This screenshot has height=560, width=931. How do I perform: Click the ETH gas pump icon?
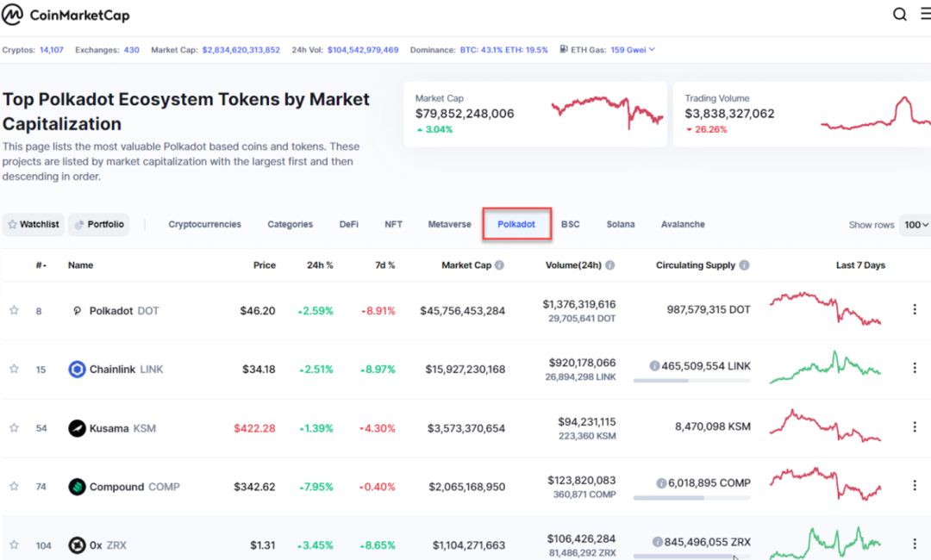click(564, 49)
